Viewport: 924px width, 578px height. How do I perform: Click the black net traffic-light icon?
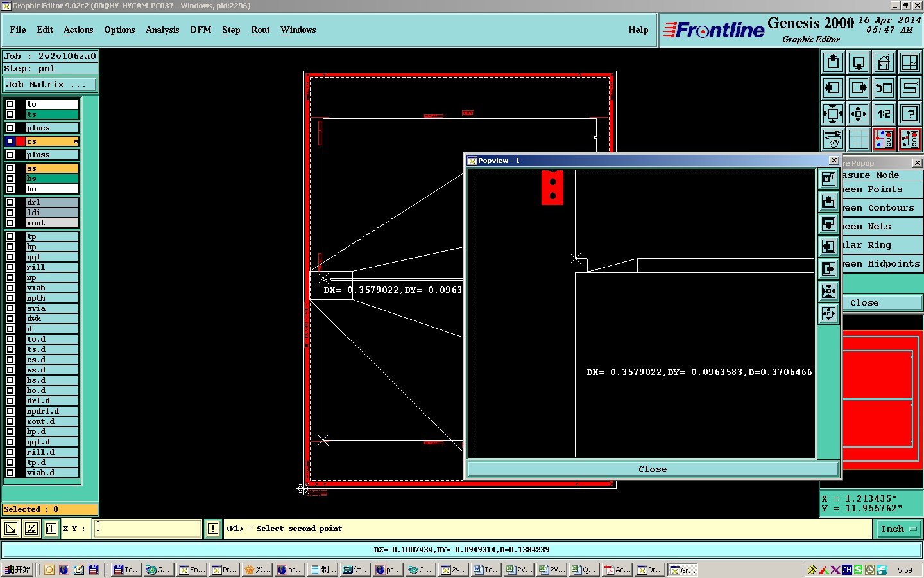tap(910, 139)
